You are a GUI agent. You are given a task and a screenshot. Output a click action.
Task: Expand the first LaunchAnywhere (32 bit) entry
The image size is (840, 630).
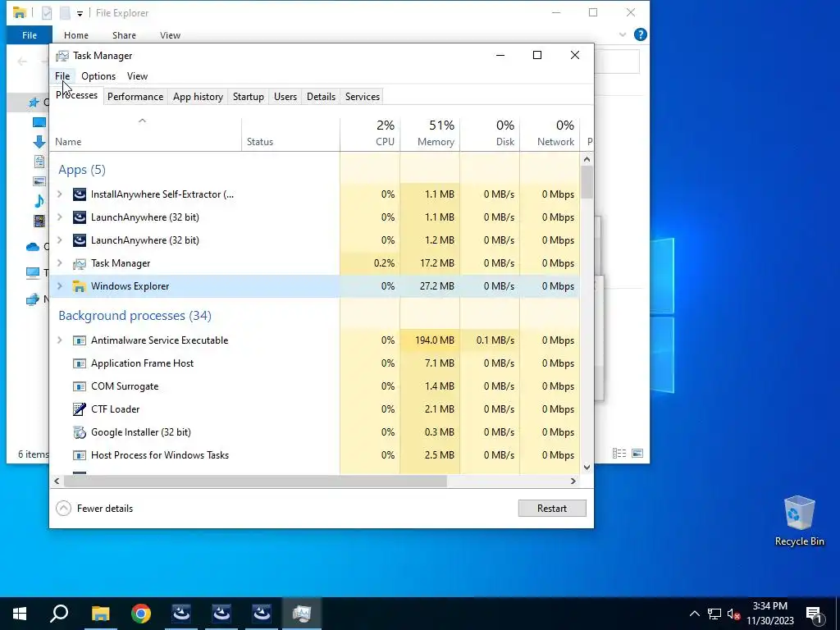click(60, 217)
